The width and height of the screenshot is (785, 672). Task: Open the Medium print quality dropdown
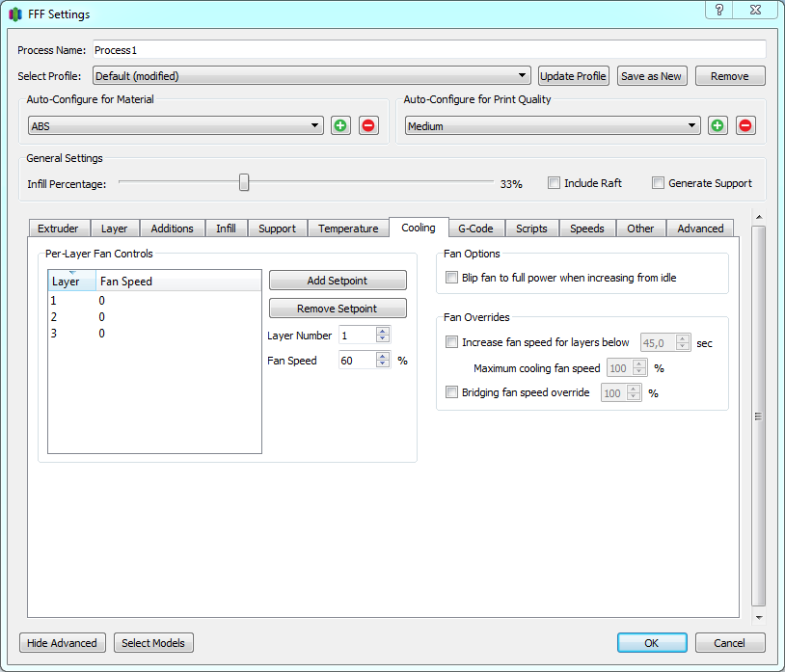pos(552,125)
